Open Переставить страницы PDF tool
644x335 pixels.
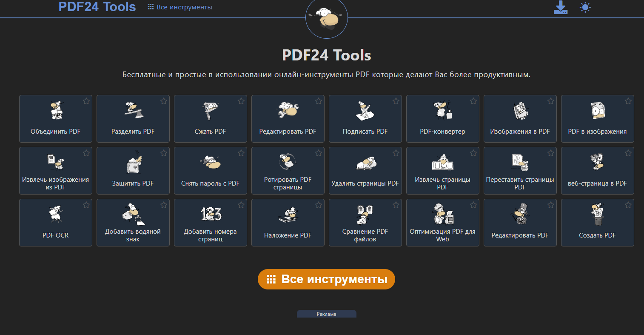pyautogui.click(x=520, y=171)
